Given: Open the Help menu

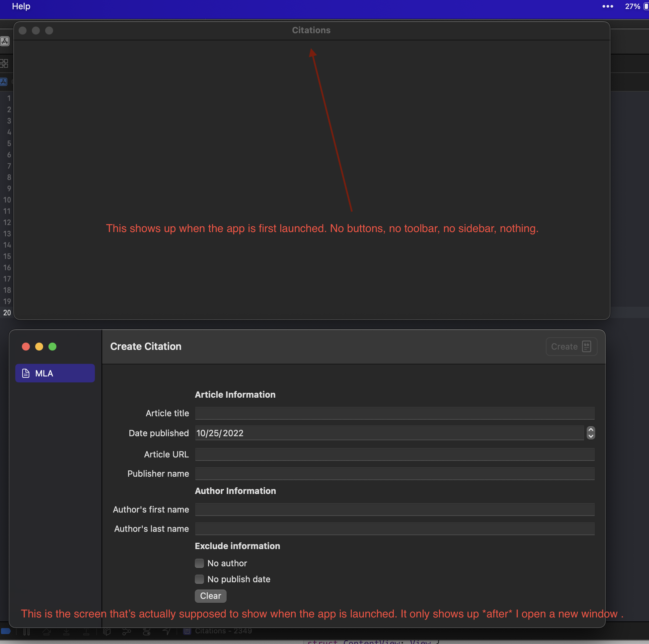Looking at the screenshot, I should (21, 6).
